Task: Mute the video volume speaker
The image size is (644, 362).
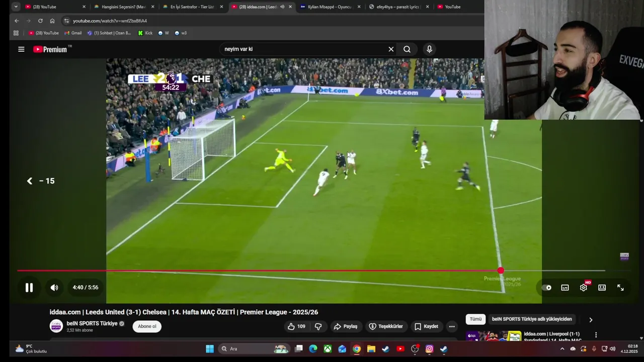Action: coord(54,288)
